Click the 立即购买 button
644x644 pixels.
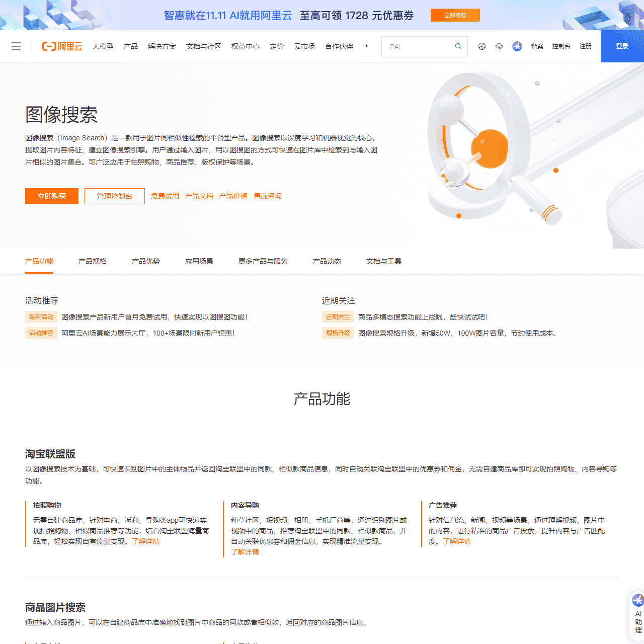[x=52, y=196]
